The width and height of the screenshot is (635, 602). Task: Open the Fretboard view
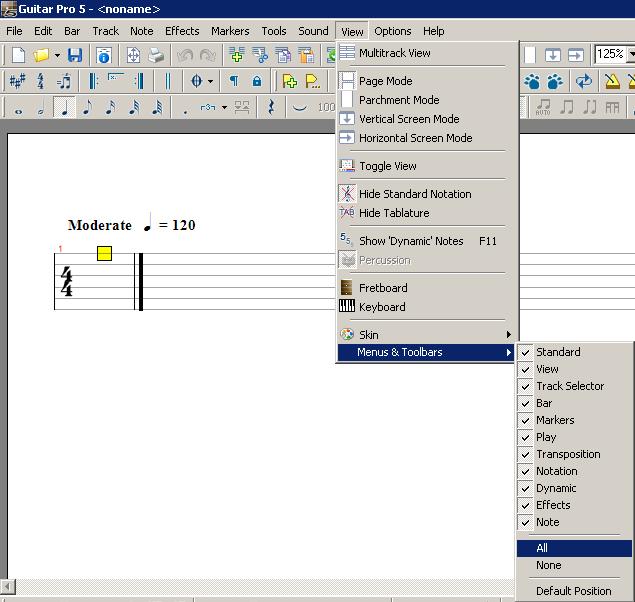[426, 288]
